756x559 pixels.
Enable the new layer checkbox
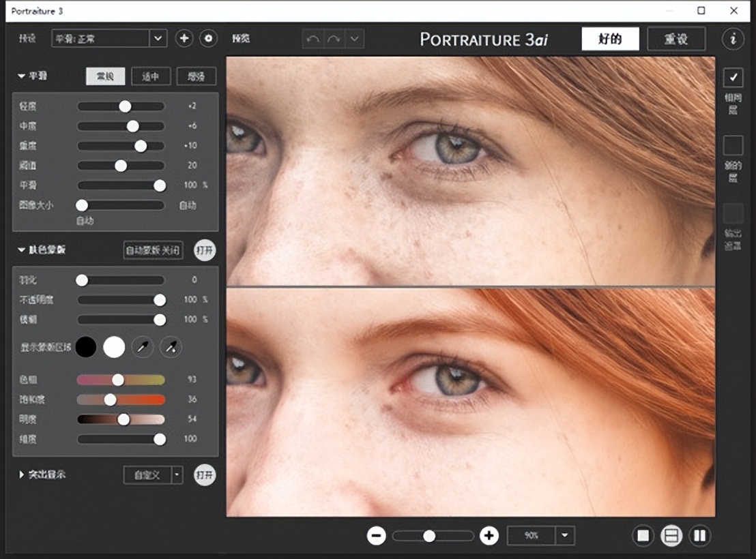(733, 145)
